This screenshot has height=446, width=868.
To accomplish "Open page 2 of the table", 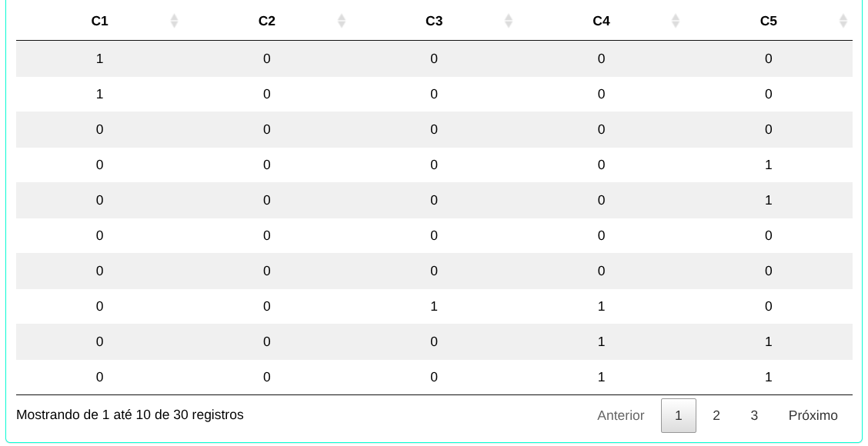I will tap(716, 415).
